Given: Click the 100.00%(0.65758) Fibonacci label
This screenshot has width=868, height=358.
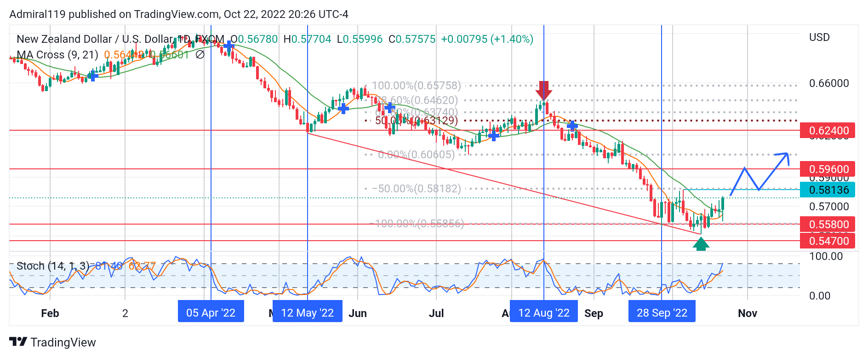Looking at the screenshot, I should (416, 86).
